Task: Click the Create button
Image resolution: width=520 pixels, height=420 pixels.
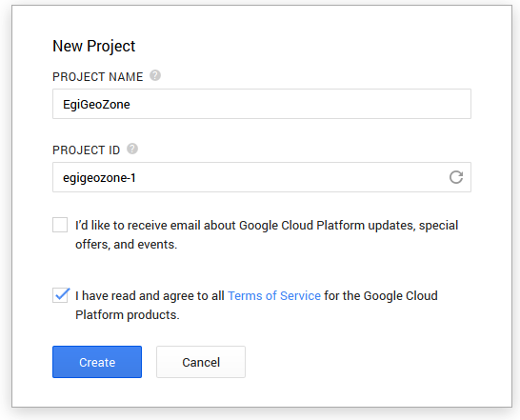Action: coord(97,362)
